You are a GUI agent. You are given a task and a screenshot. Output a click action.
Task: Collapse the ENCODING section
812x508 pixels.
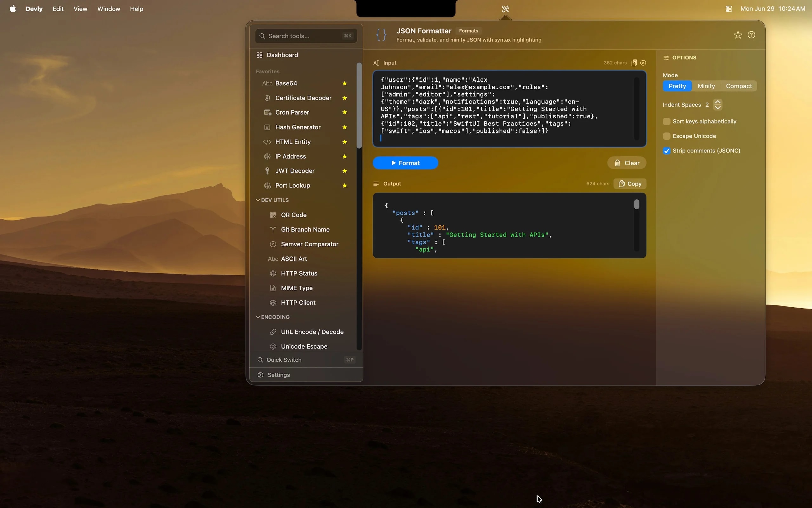tap(258, 317)
